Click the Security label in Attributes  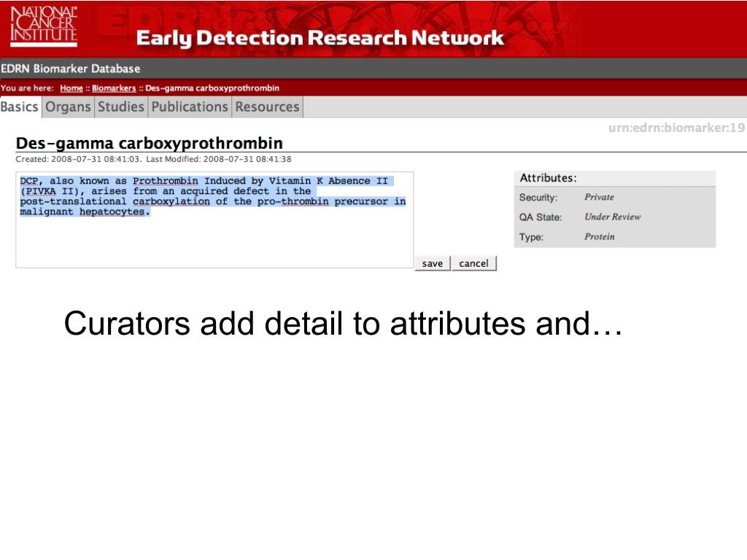pyautogui.click(x=538, y=198)
